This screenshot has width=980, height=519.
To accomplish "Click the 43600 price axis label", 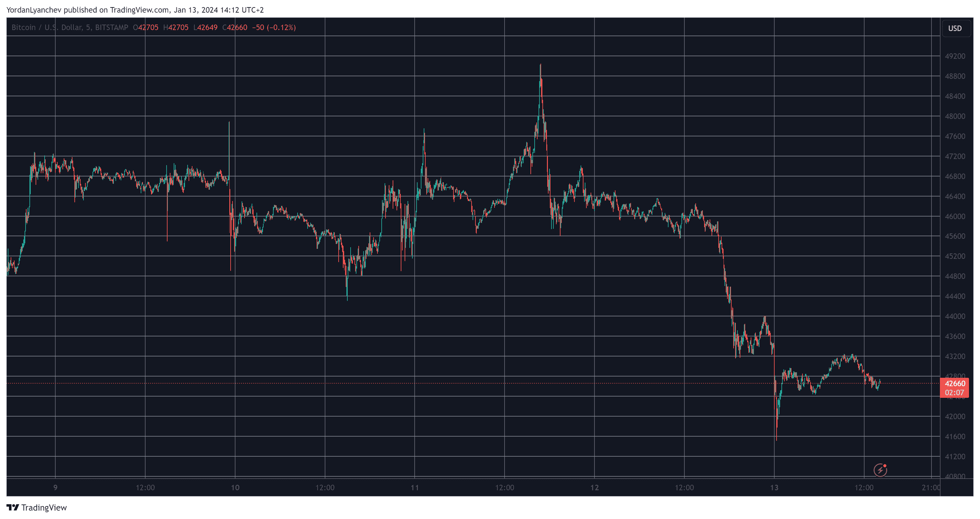I will click(955, 336).
